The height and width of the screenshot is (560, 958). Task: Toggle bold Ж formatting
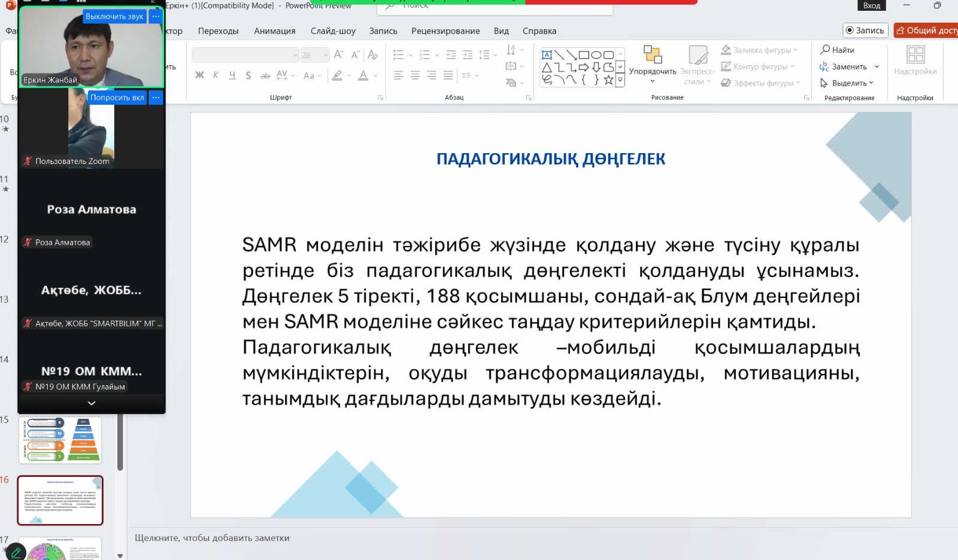199,75
